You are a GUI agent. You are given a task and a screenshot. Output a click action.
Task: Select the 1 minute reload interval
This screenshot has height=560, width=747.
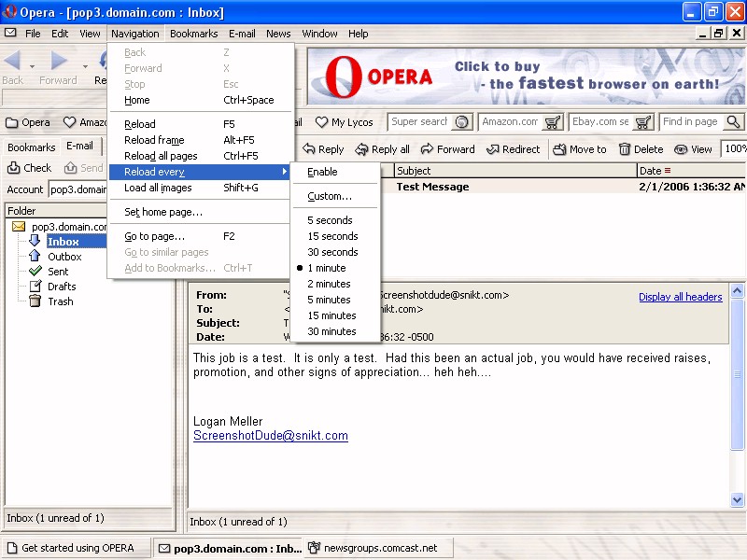(326, 268)
